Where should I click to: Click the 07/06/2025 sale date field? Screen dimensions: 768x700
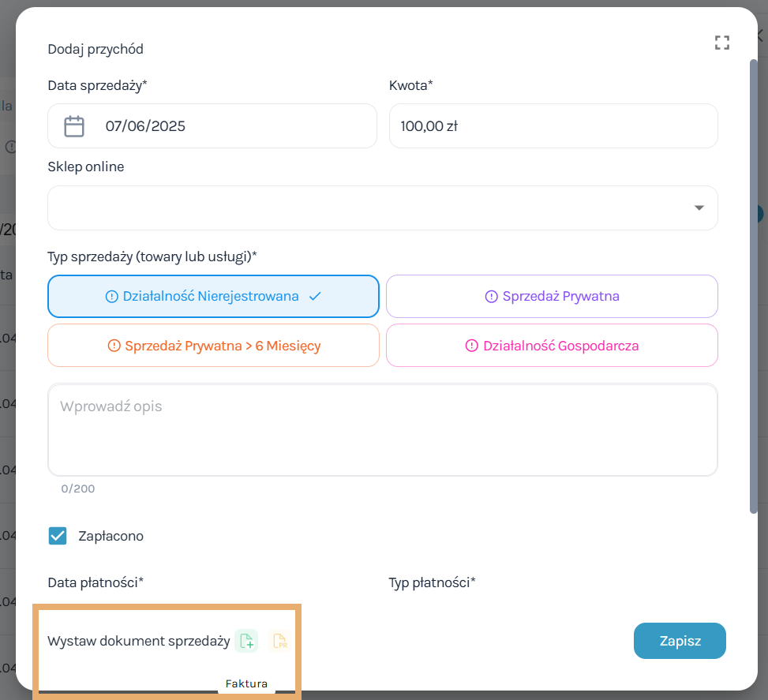pyautogui.click(x=212, y=126)
